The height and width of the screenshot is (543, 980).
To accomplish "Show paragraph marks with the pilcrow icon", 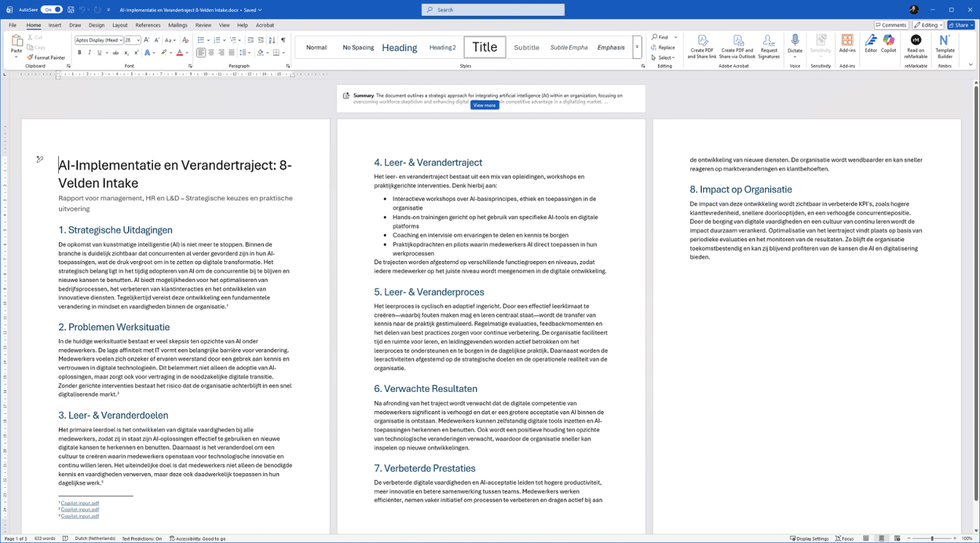I will [283, 40].
